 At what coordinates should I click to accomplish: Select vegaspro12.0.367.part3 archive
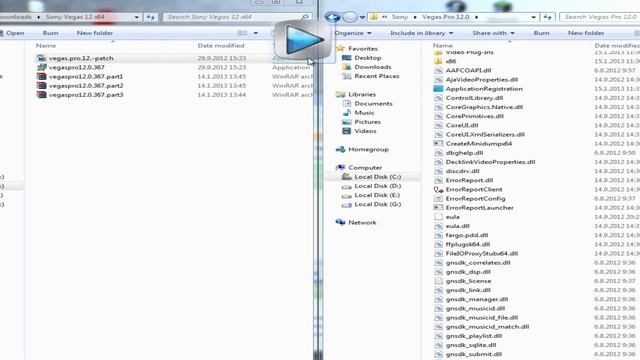[85, 95]
